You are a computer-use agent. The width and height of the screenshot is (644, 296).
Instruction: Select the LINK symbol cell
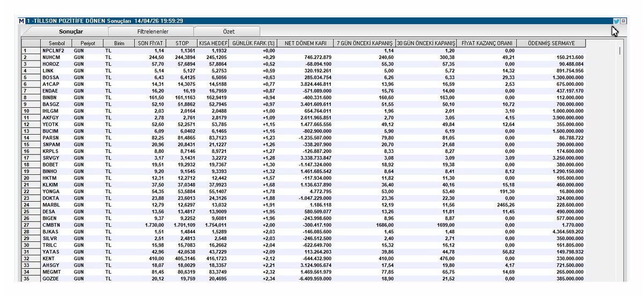pos(56,71)
